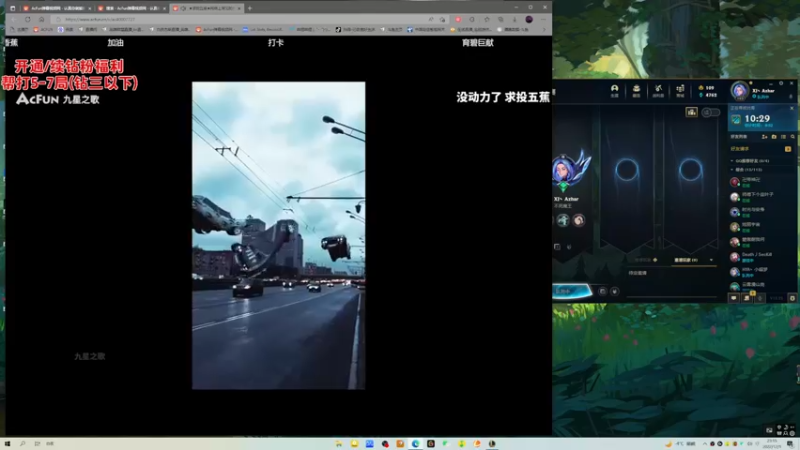This screenshot has height=450, width=800.
Task: Click the 打卡 floating comment text
Action: pyautogui.click(x=276, y=43)
